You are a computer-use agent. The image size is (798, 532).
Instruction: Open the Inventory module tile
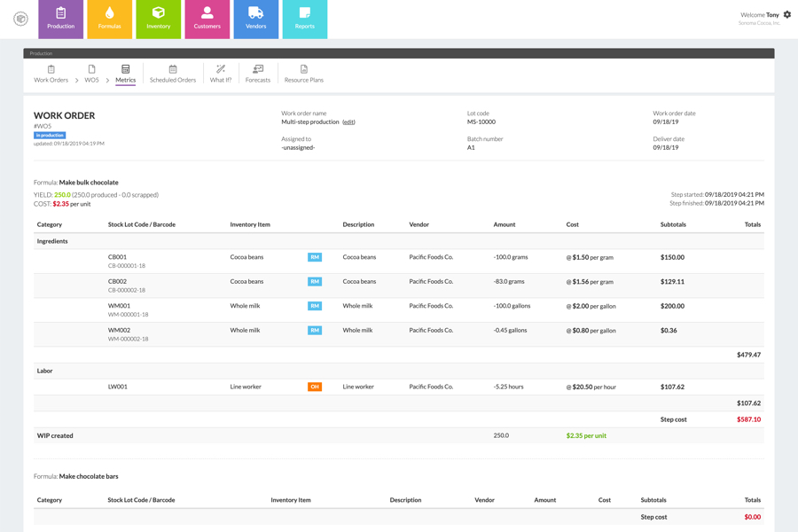(x=158, y=19)
